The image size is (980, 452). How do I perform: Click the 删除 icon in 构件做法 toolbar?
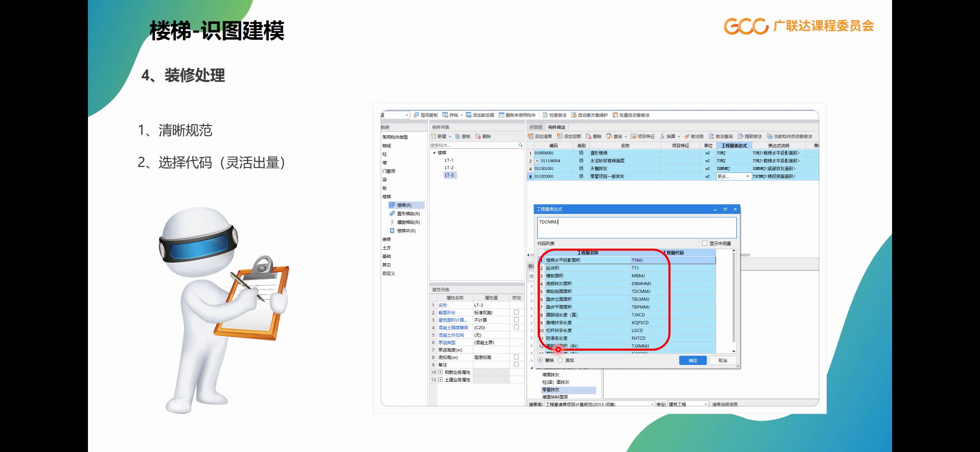coord(588,136)
